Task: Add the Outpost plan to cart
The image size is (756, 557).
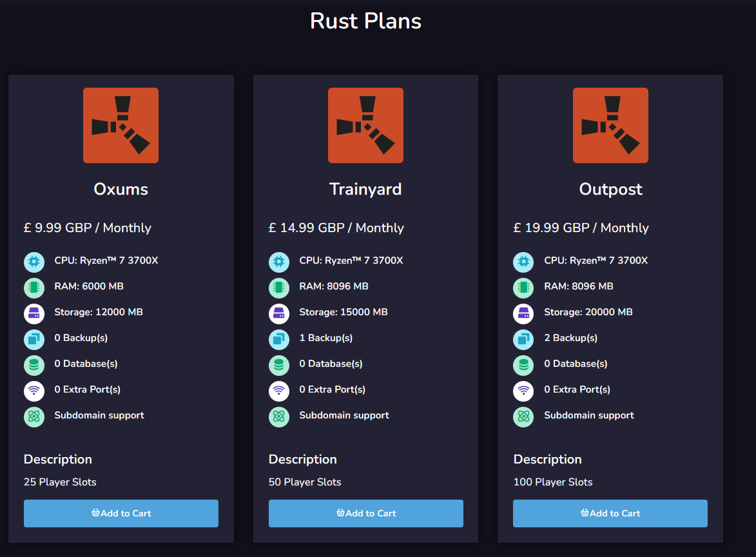Action: (x=610, y=513)
